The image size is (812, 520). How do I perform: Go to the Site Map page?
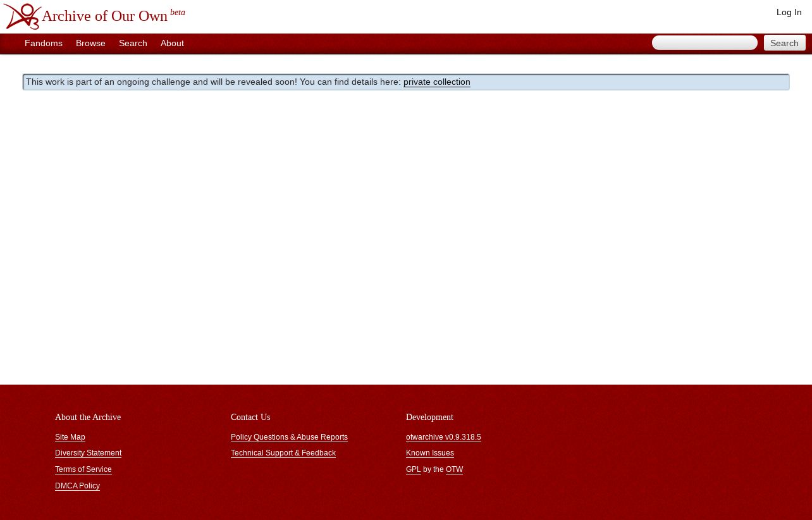click(x=70, y=437)
